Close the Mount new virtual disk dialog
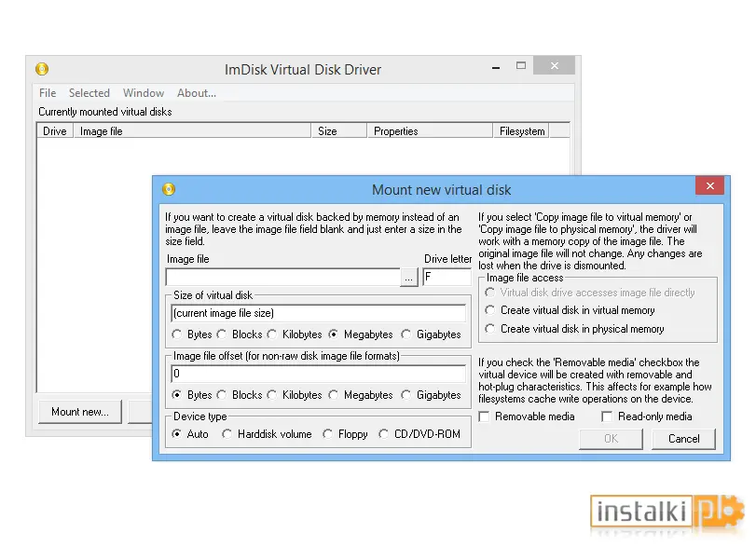 point(709,185)
